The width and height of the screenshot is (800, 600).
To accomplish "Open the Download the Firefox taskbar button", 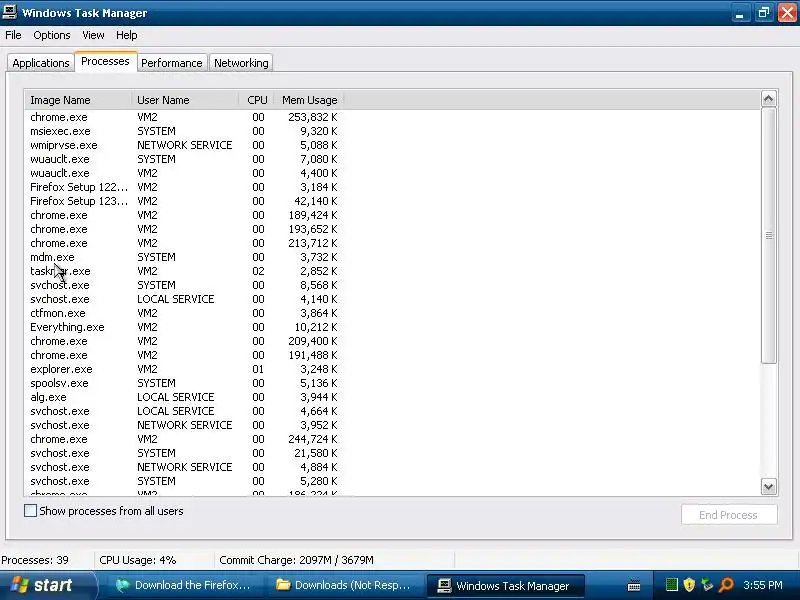I will (185, 585).
